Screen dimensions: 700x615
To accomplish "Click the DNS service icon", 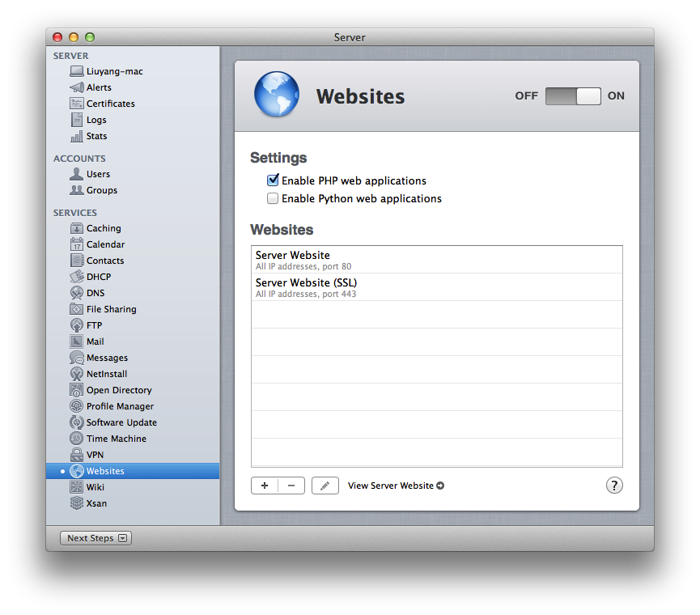I will (x=77, y=293).
